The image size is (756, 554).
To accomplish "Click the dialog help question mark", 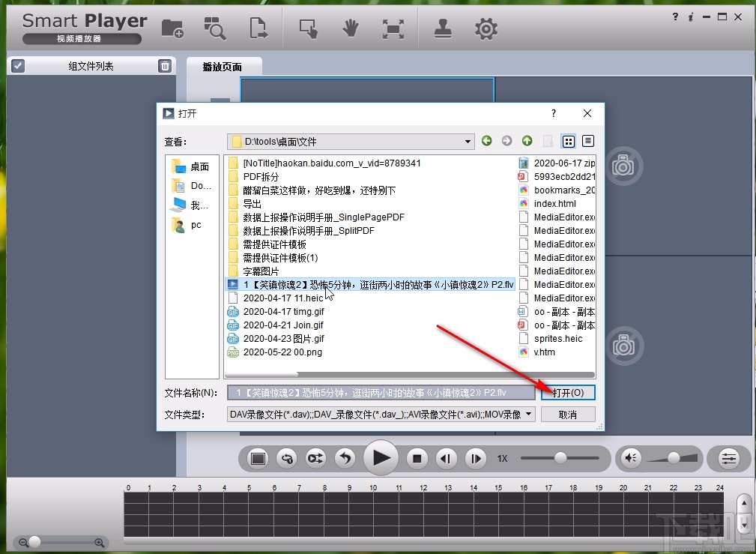I will coord(554,113).
